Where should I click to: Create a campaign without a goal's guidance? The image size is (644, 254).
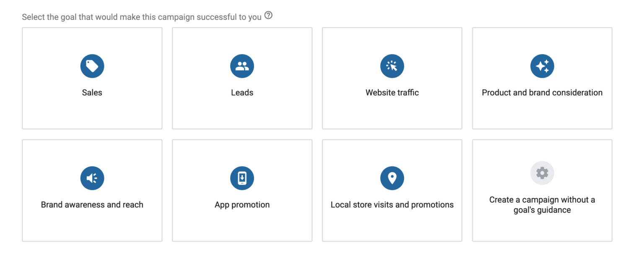coord(542,190)
